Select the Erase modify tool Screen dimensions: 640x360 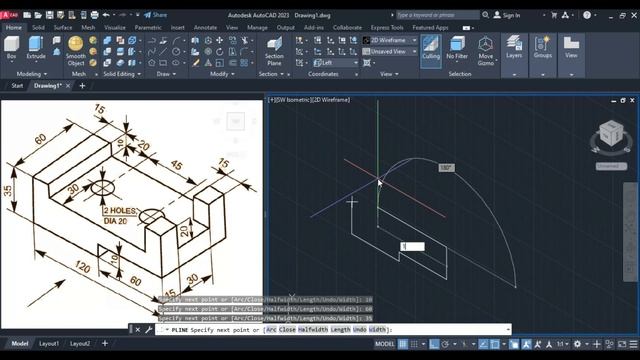point(196,63)
